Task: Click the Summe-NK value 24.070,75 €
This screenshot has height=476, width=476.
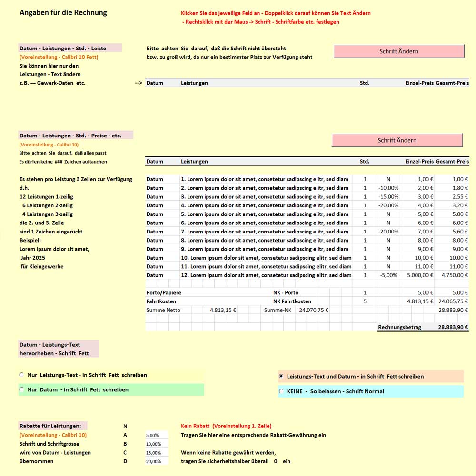Action: coord(313,310)
